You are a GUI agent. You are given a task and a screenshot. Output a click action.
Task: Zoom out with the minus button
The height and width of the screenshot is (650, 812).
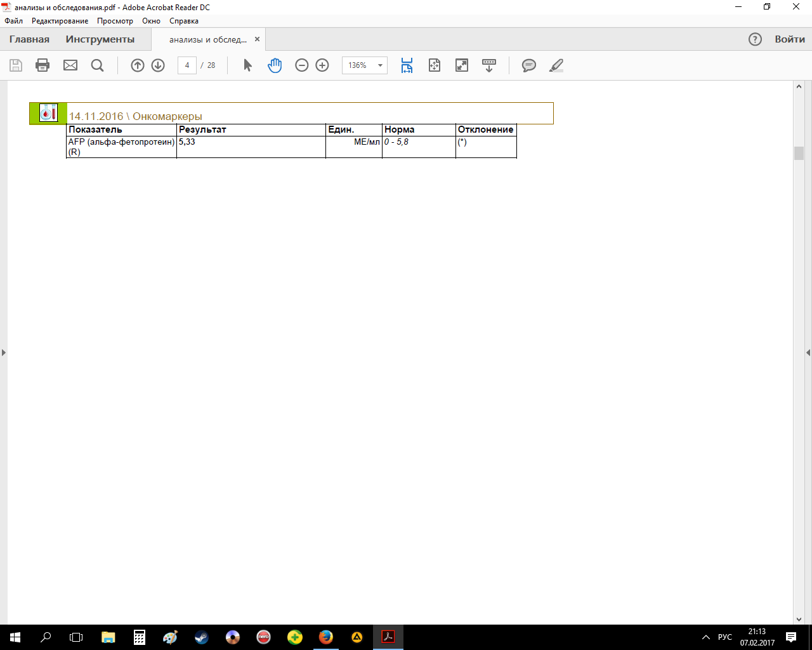pos(302,65)
